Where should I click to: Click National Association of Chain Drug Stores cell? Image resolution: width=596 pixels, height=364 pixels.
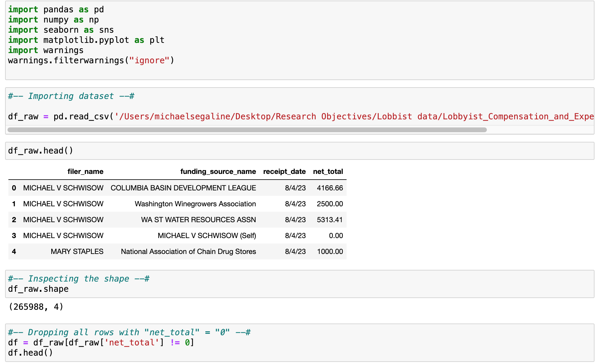pos(188,252)
